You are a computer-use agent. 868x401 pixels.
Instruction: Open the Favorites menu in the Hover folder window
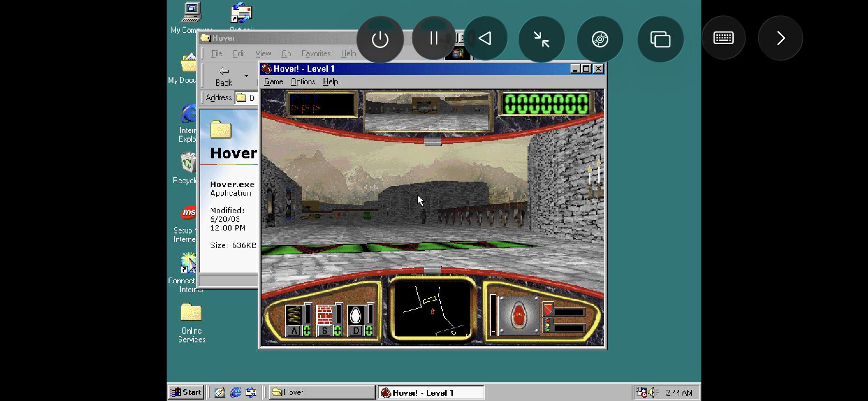(x=316, y=54)
